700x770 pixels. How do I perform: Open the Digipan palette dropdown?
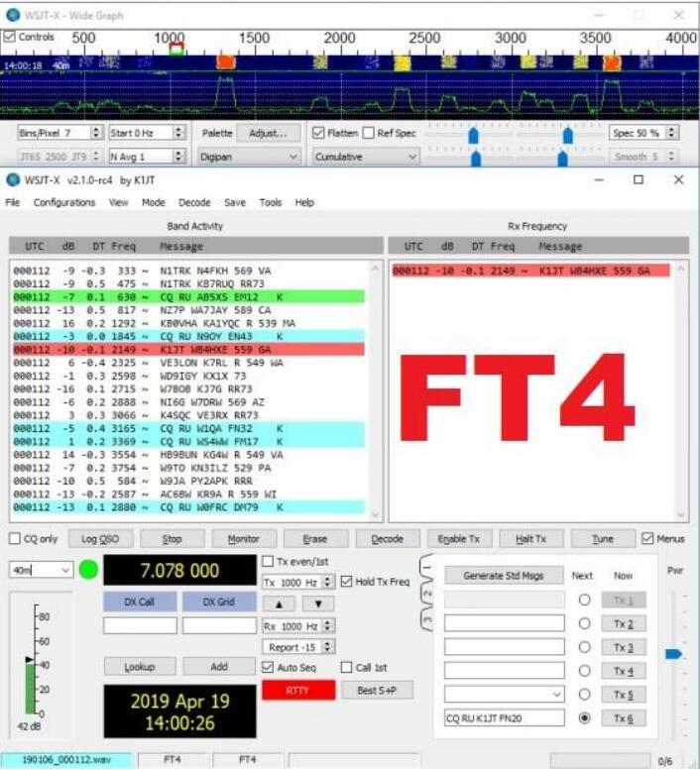pos(249,157)
